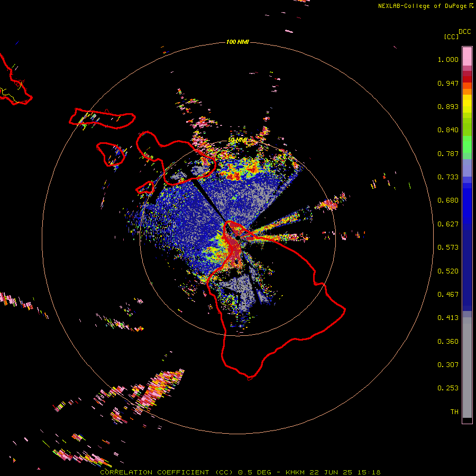The image size is (476, 476).
Task: Click the 0.947 value on color scale
Action: (x=448, y=83)
